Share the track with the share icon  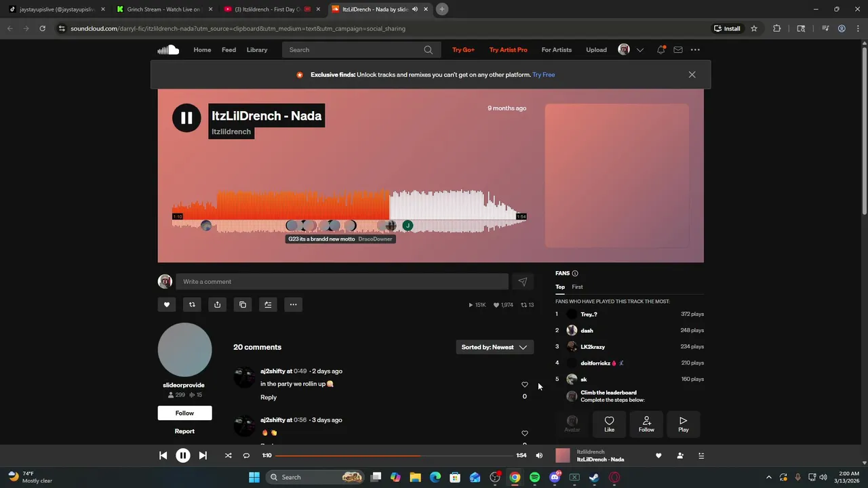click(x=217, y=304)
